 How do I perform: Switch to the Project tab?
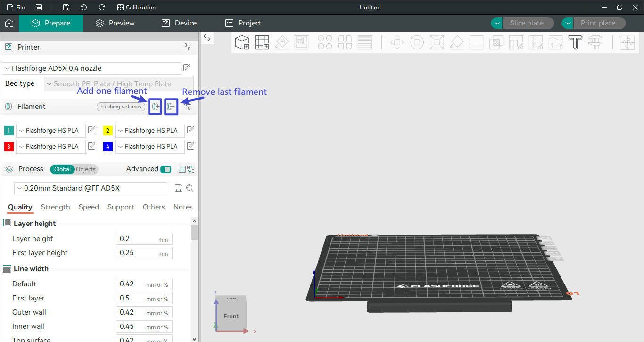(x=243, y=23)
